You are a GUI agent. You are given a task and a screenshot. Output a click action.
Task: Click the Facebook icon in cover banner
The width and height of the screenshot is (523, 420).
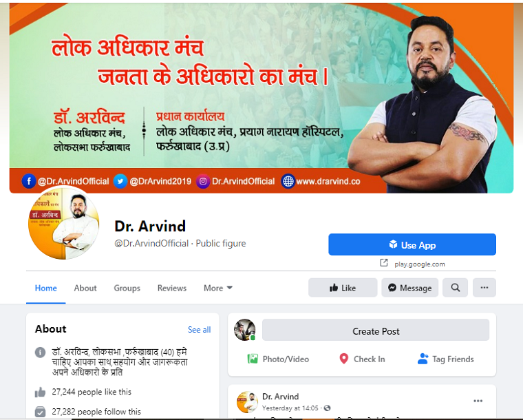[x=29, y=182]
